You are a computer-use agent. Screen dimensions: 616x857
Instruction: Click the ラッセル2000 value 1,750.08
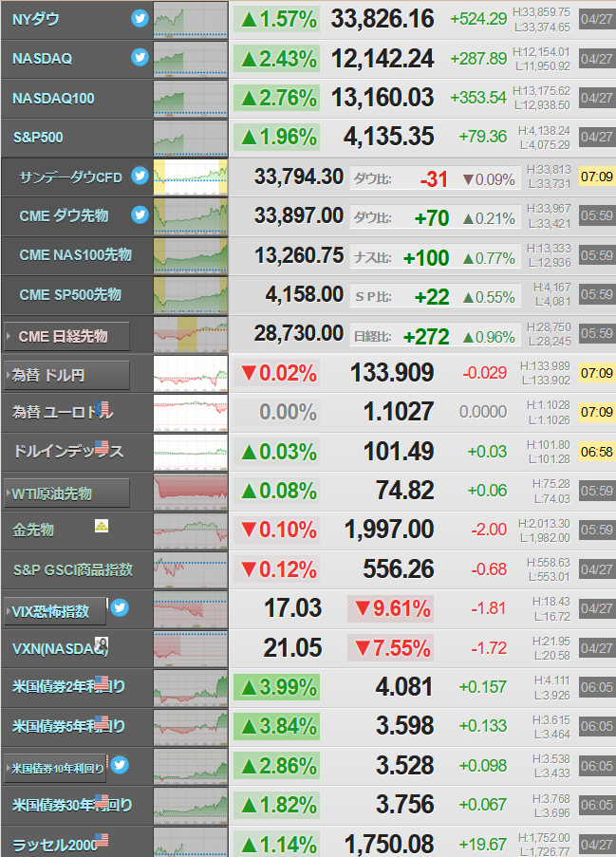click(x=389, y=845)
